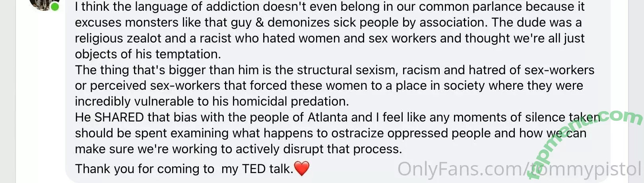Click the ampersand symbol in the comment
This screenshot has height=183, width=644.
click(x=260, y=23)
